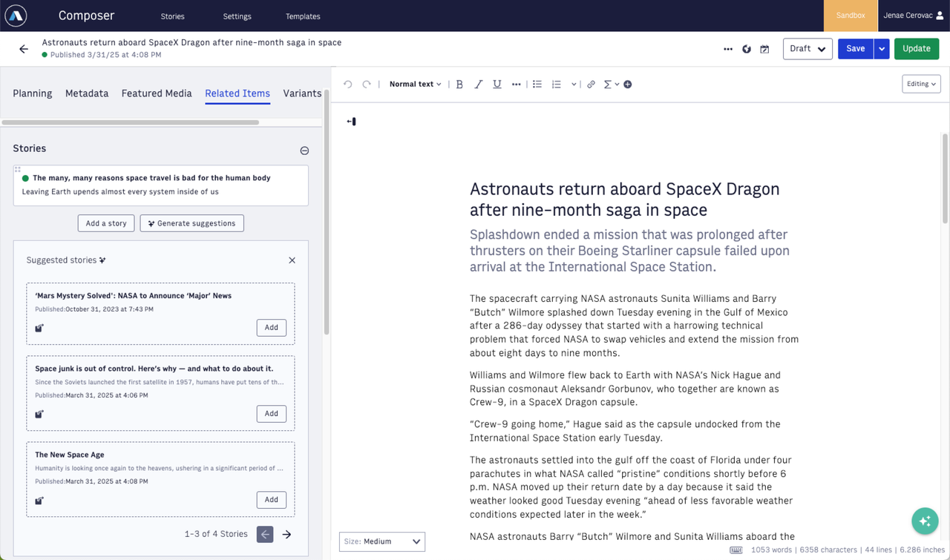950x560 pixels.
Task: Click the '1053 words' count in status bar
Action: (x=770, y=550)
